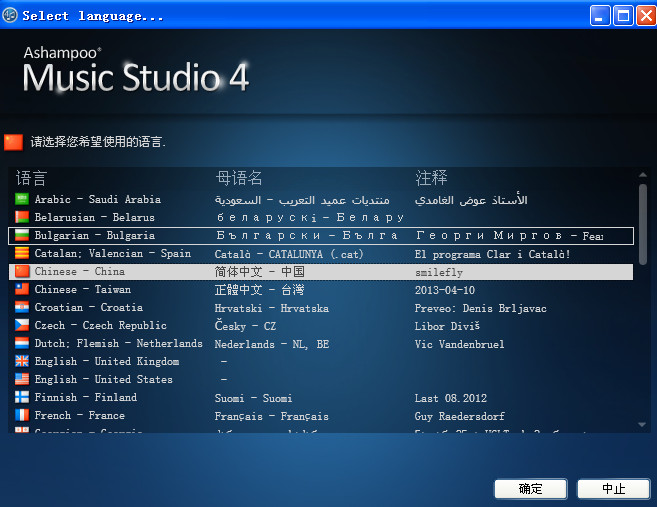
Task: Click native name Català - CATALUNYA
Action: click(x=289, y=254)
